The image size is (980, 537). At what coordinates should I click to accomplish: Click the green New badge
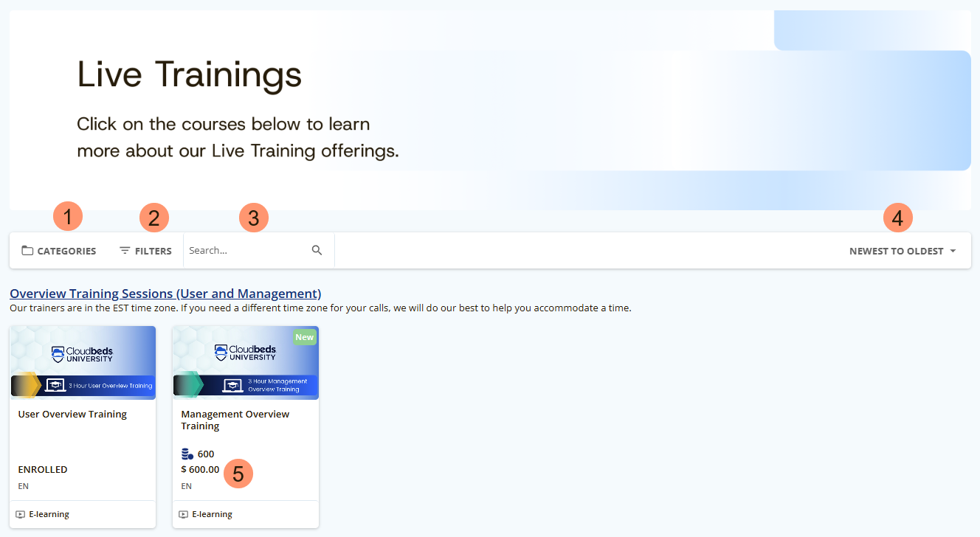click(x=305, y=337)
